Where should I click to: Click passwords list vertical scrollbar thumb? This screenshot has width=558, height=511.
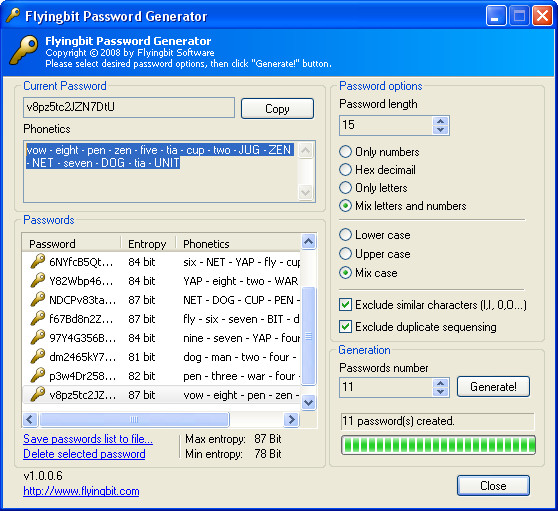[309, 336]
